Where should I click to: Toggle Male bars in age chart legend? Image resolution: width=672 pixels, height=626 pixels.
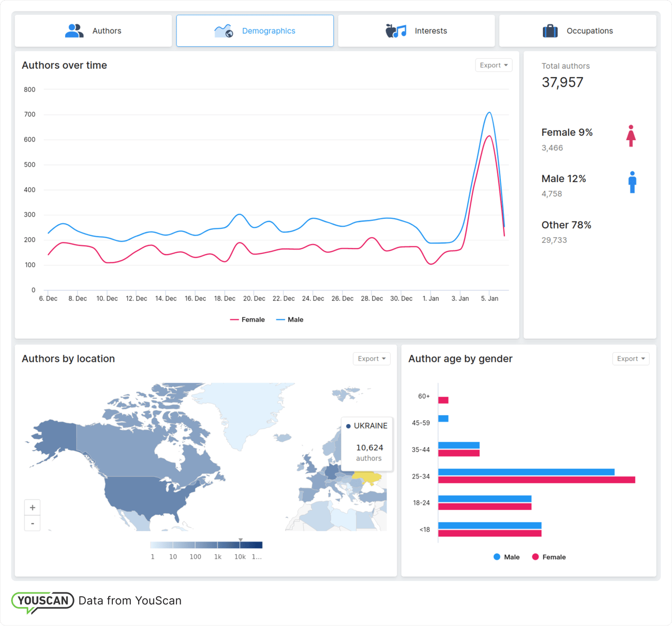(507, 557)
